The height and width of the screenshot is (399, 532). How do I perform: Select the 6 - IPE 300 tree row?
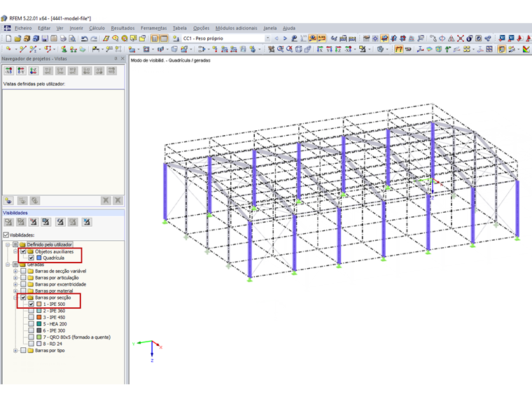(x=54, y=330)
